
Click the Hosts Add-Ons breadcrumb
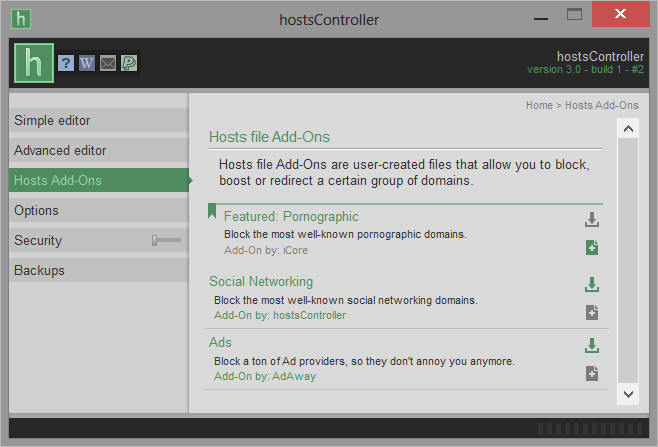(x=602, y=105)
